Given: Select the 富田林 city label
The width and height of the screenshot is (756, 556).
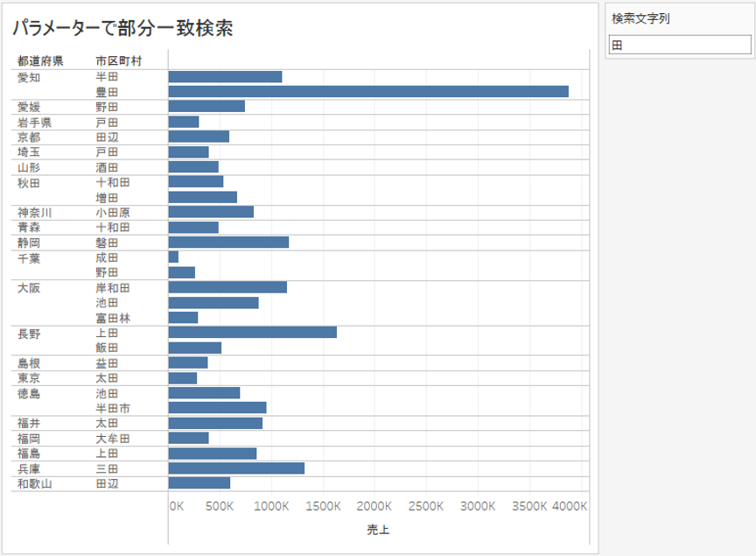Looking at the screenshot, I should pyautogui.click(x=113, y=319).
